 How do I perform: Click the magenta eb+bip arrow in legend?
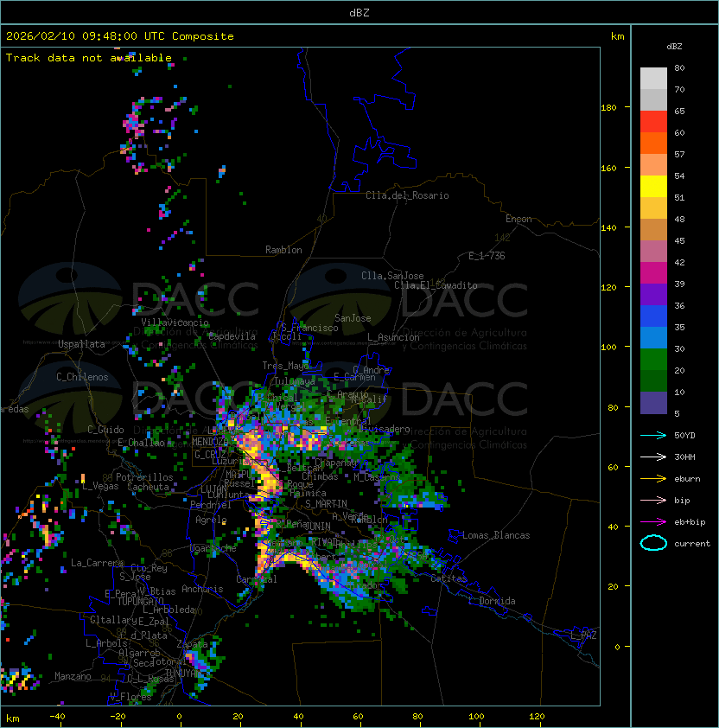pos(653,522)
